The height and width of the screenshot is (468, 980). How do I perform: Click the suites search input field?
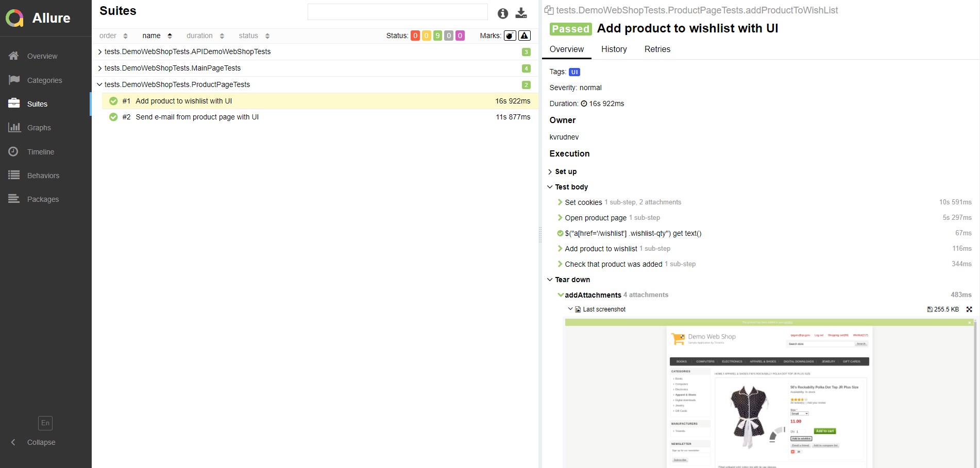(x=397, y=11)
